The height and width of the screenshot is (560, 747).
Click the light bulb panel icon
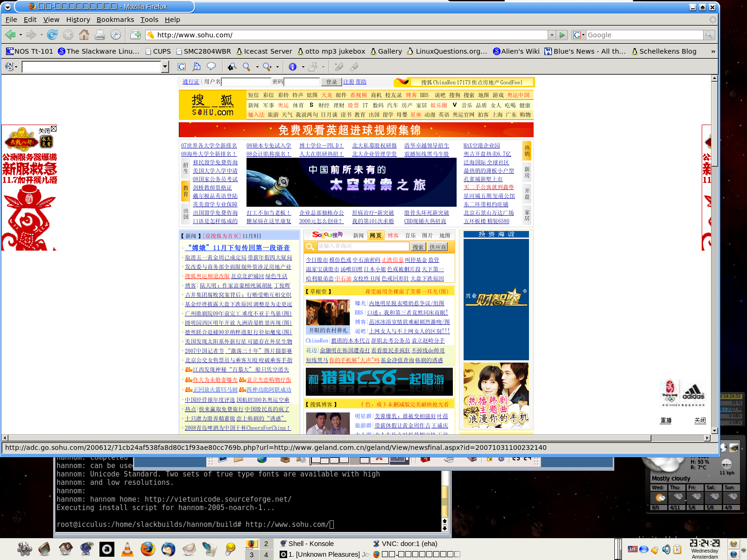tap(230, 549)
